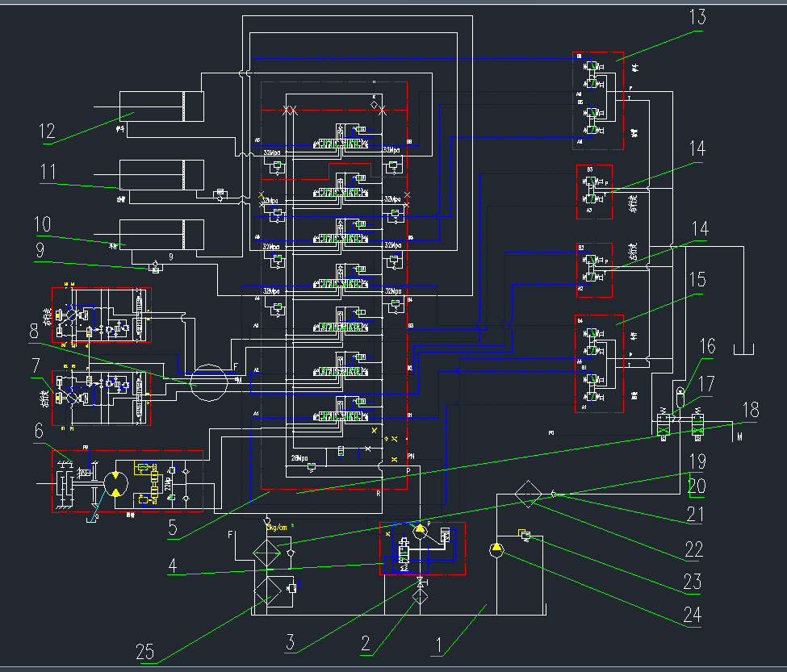Click the large circle rotary joint symbol
787x672 pixels.
[x=209, y=380]
